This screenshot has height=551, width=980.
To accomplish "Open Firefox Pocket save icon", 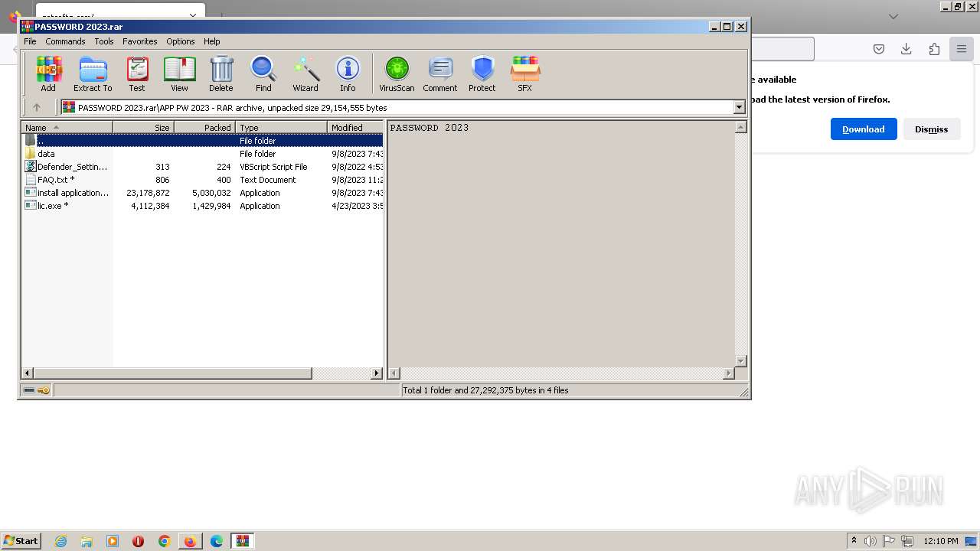I will click(x=879, y=49).
